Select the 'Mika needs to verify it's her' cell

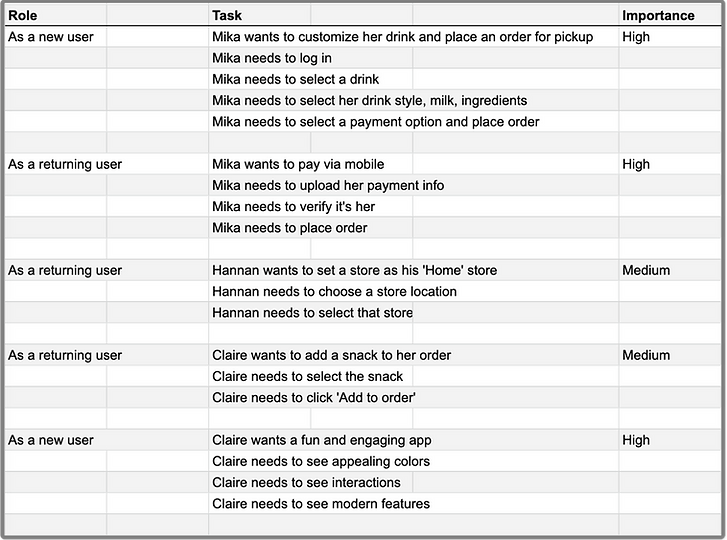[293, 207]
